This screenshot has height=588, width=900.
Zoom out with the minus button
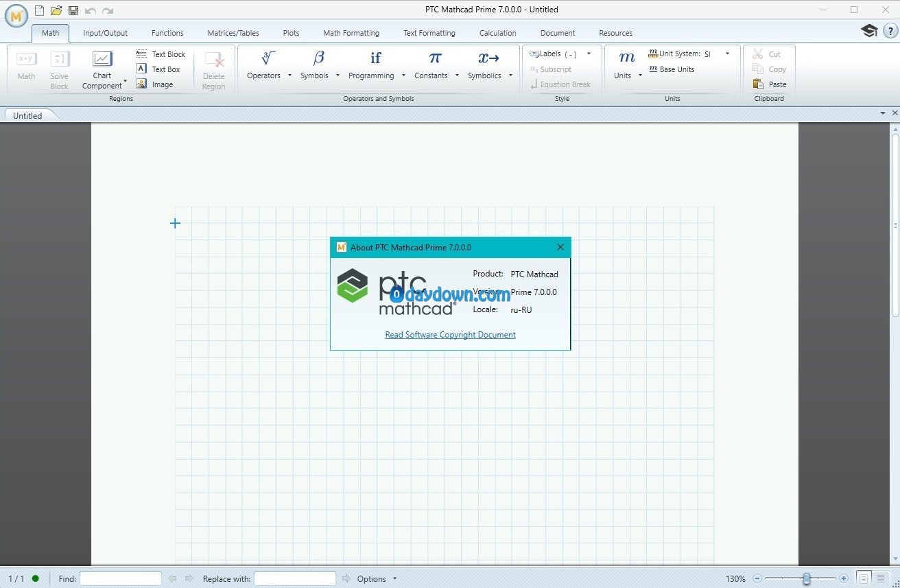(757, 578)
